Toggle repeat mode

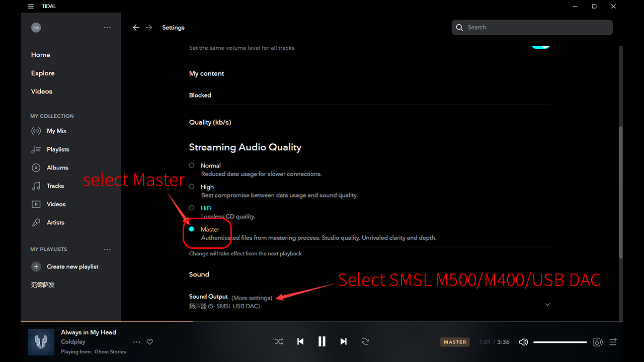[365, 342]
